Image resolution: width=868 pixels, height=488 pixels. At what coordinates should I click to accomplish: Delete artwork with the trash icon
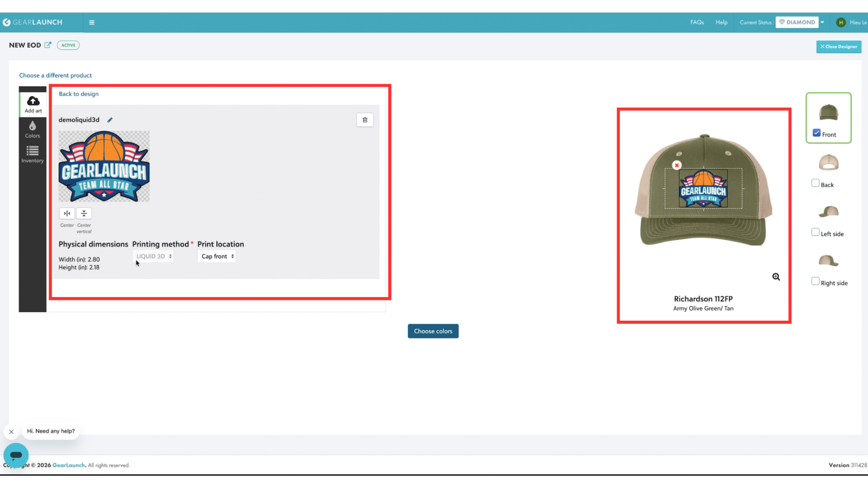pos(365,120)
